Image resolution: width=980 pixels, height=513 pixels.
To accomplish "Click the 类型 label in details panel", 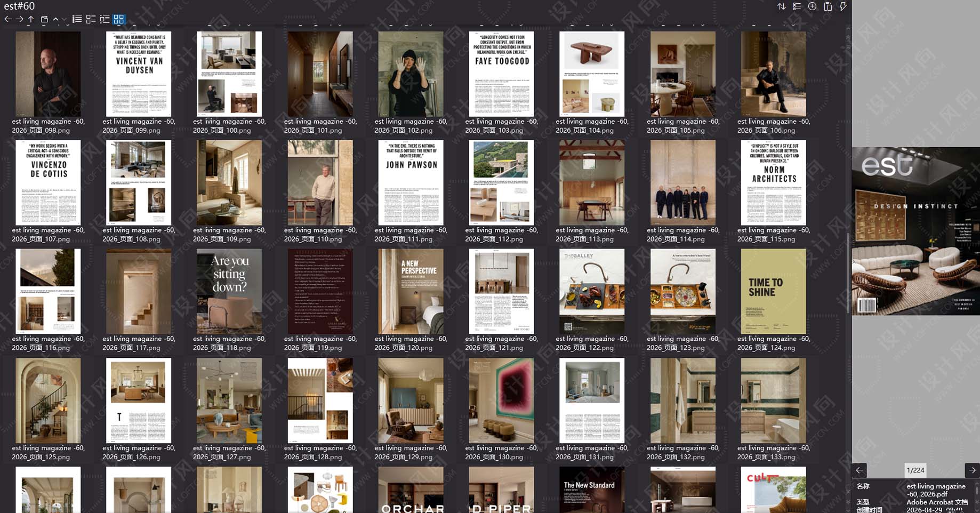I will pyautogui.click(x=863, y=502).
